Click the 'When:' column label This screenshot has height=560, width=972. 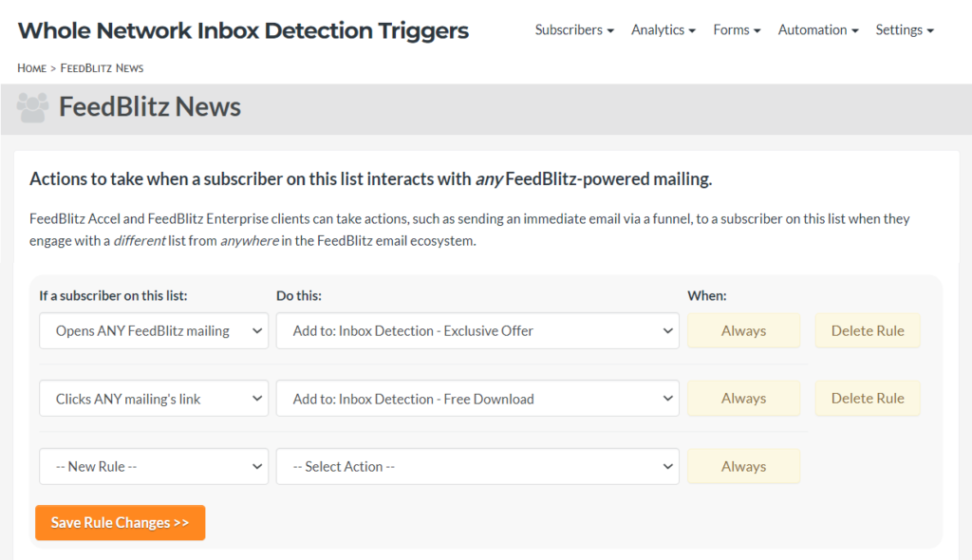(x=706, y=296)
